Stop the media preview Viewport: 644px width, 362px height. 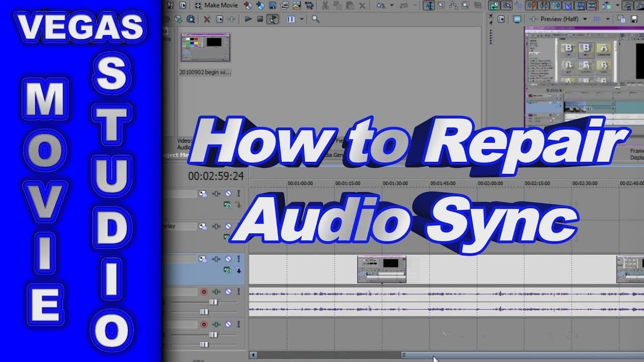(260, 19)
